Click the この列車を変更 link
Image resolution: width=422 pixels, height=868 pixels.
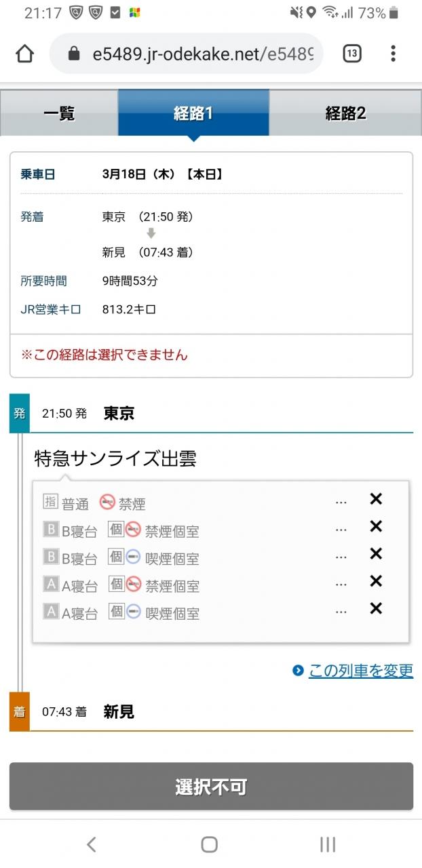pos(360,671)
